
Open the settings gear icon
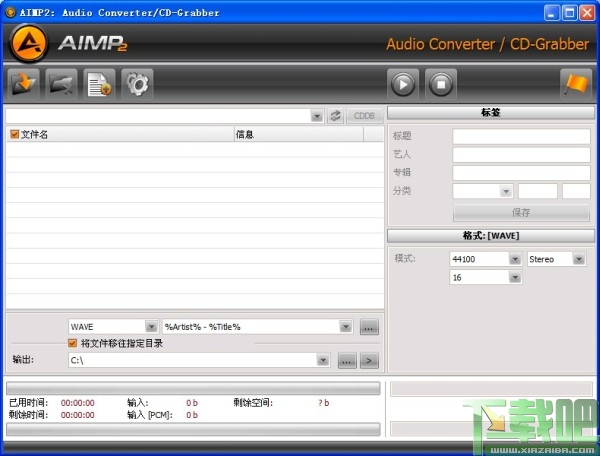coord(137,84)
